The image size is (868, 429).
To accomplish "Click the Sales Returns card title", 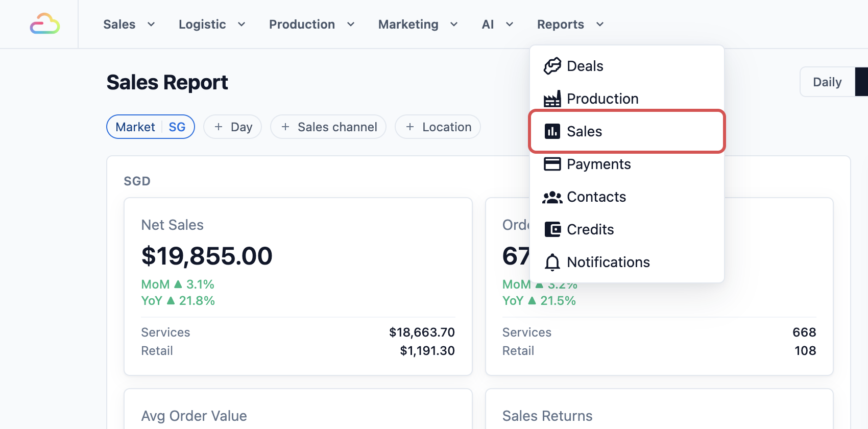I will click(x=547, y=416).
